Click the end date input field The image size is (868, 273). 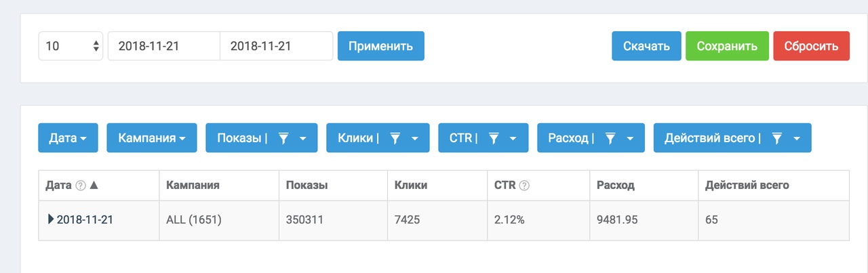tap(277, 46)
